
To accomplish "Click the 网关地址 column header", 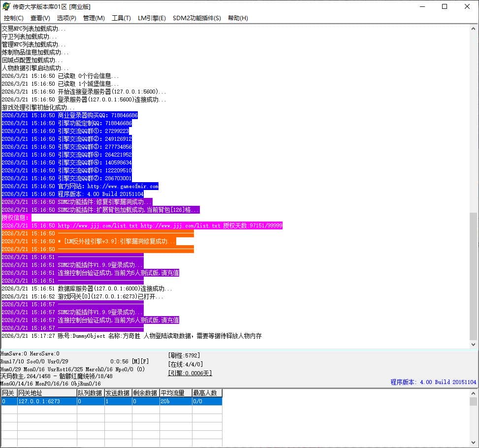I will (x=47, y=393).
